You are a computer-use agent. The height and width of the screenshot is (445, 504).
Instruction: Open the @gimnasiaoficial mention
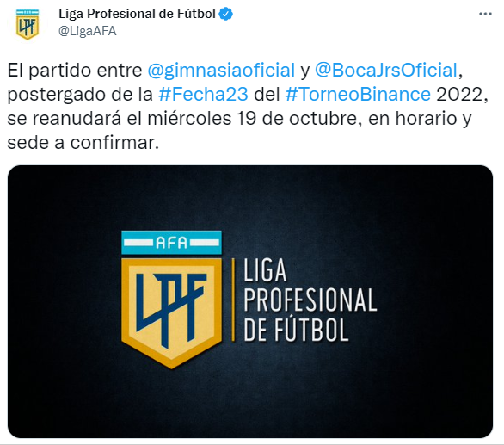(221, 70)
